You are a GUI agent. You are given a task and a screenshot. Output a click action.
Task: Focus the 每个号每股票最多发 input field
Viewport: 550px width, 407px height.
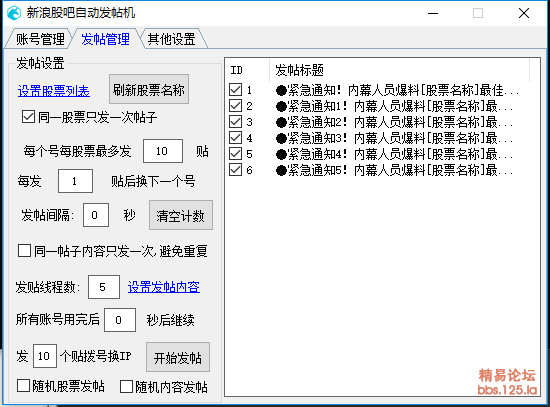[163, 151]
